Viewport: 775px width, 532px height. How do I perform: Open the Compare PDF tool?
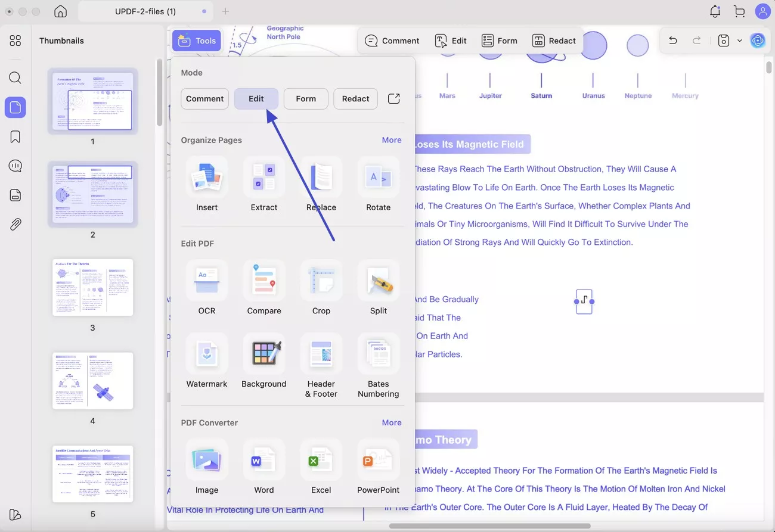[264, 289]
